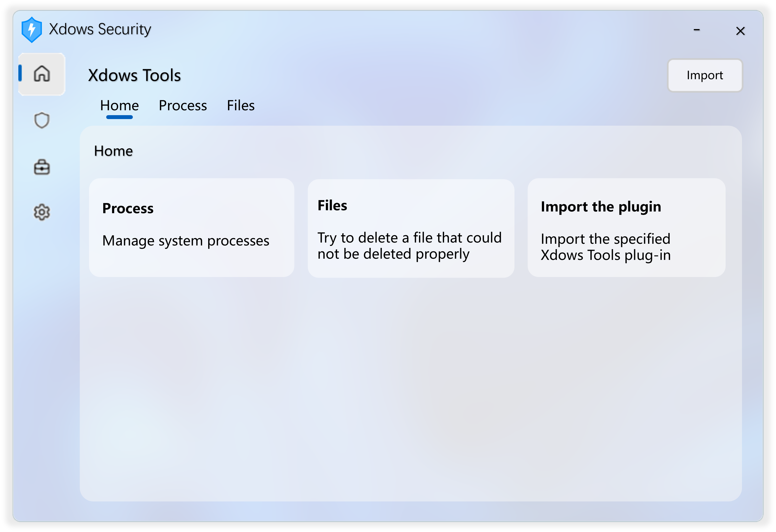The image size is (776, 532).
Task: Minimize the Xdows Security window
Action: point(696,30)
